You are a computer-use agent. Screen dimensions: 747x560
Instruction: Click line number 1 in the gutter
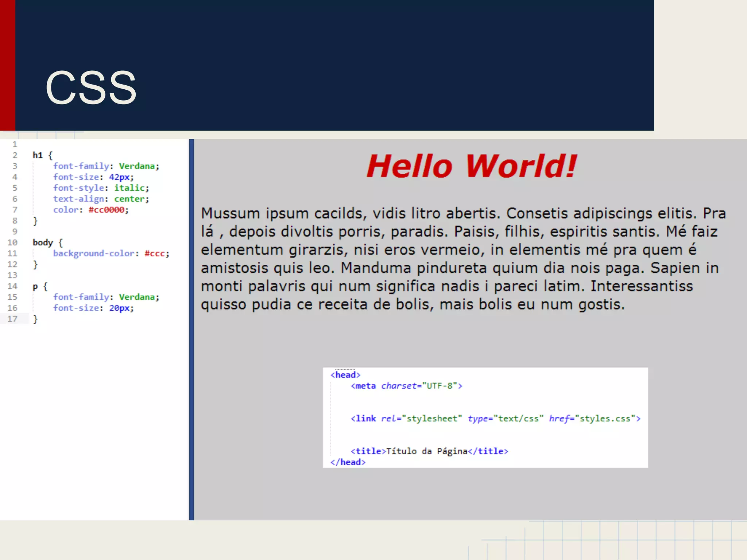(x=15, y=144)
